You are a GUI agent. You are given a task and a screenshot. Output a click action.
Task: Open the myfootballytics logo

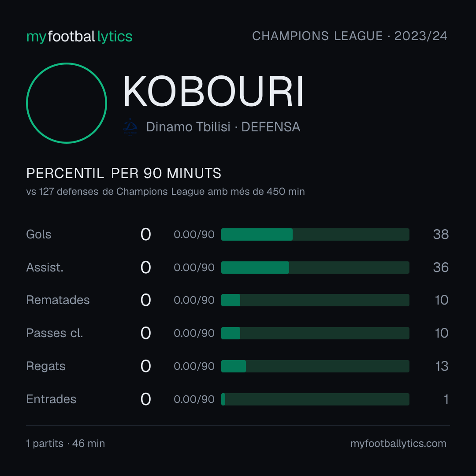(79, 37)
